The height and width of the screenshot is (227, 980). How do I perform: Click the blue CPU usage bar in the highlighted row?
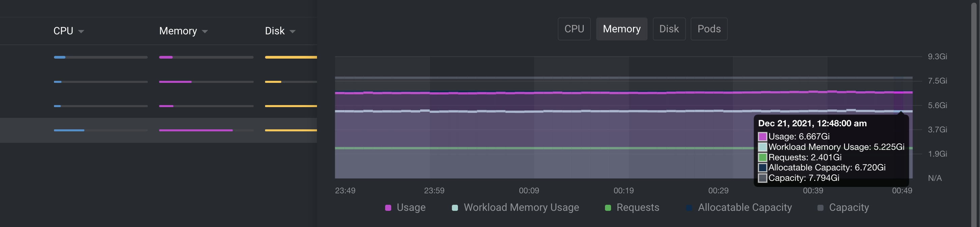[68, 130]
